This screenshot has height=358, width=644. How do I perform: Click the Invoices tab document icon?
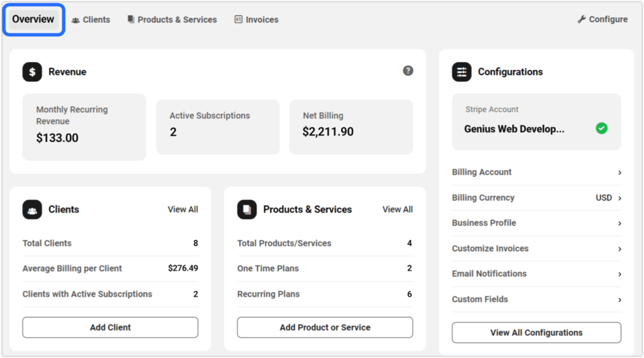coord(238,19)
